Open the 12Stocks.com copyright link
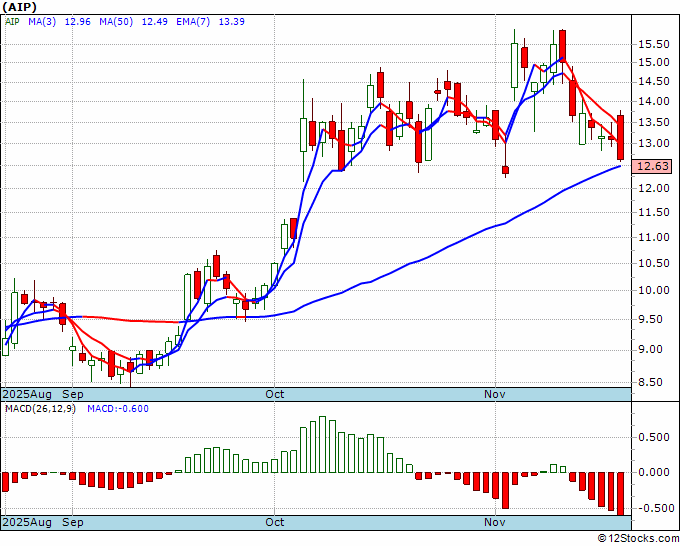The image size is (680, 546). (638, 538)
